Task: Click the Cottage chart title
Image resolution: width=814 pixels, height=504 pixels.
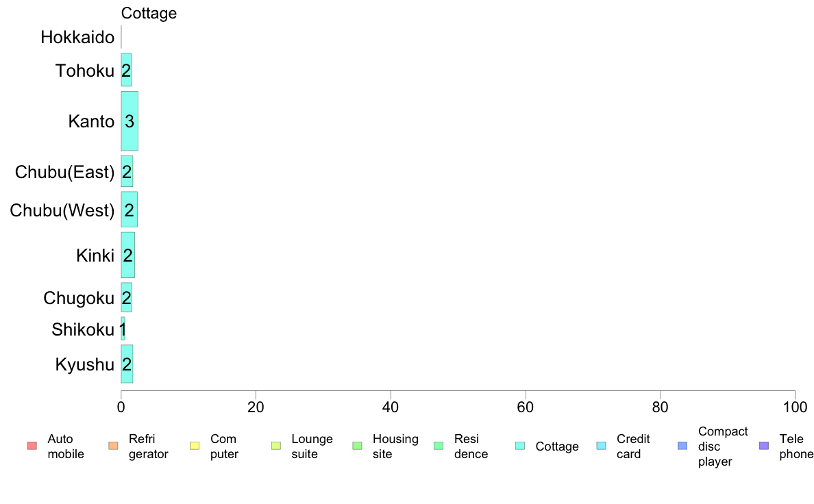Action: pyautogui.click(x=149, y=13)
